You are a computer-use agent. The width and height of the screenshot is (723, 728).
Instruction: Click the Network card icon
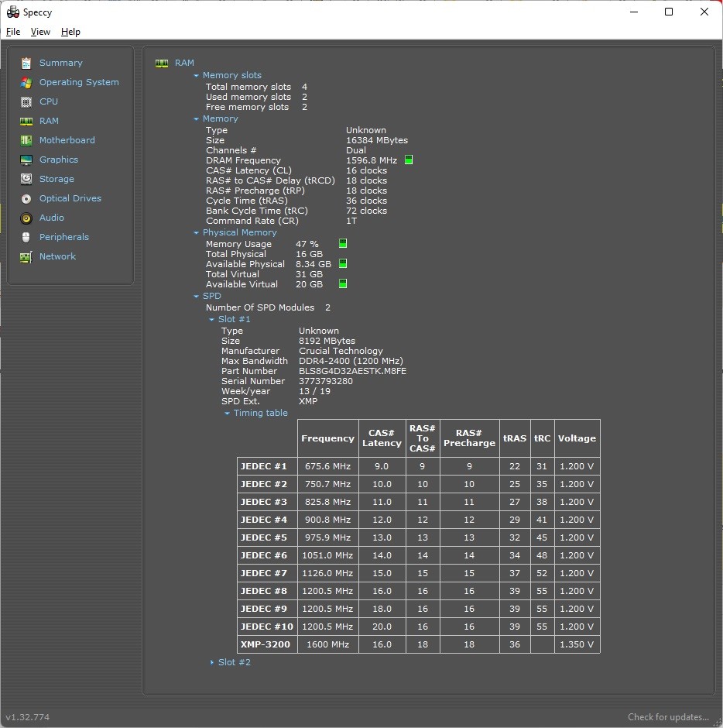26,257
